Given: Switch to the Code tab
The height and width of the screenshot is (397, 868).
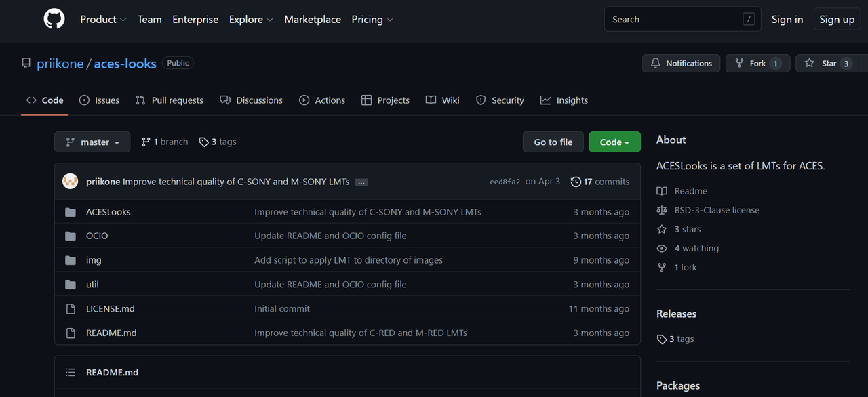Looking at the screenshot, I should (45, 100).
